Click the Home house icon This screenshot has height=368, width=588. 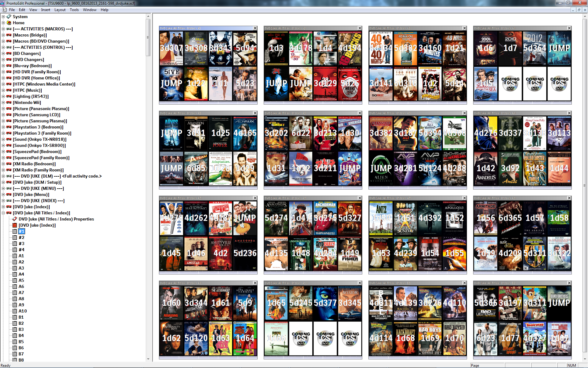(9, 23)
